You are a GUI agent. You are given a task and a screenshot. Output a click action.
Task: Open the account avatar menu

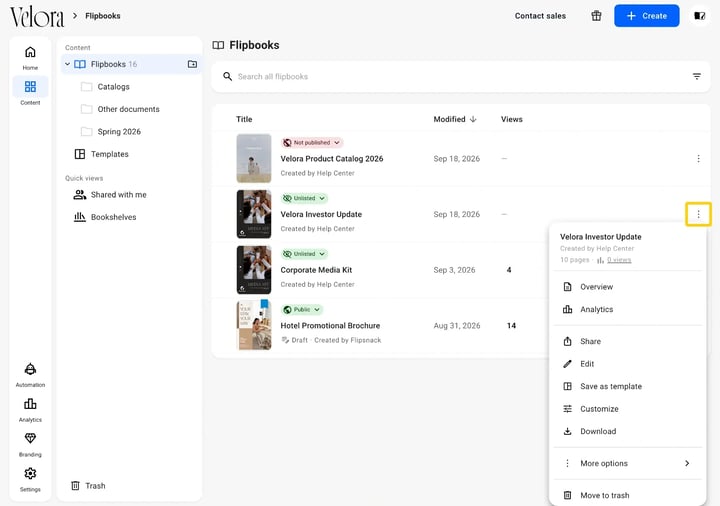tap(699, 16)
